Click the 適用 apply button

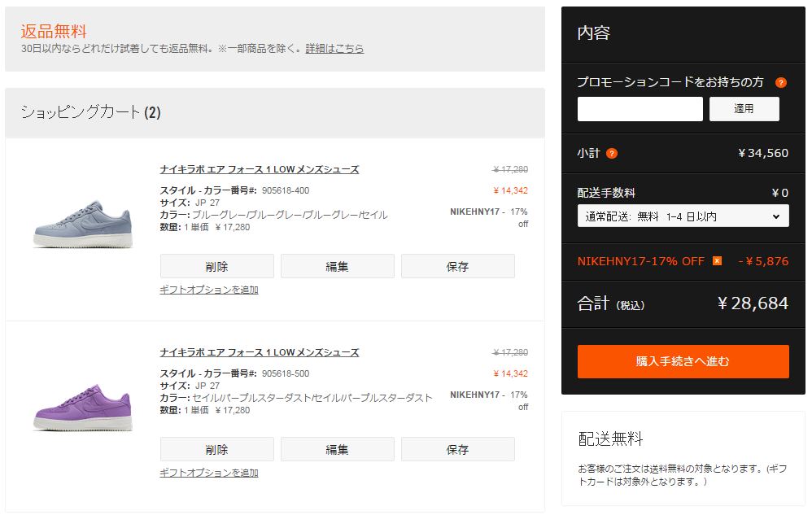744,109
